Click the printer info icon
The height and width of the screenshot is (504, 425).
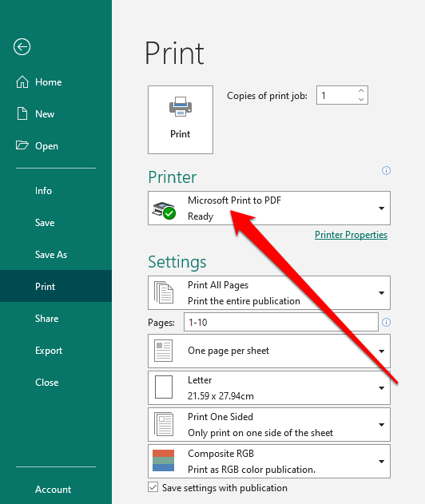point(386,170)
